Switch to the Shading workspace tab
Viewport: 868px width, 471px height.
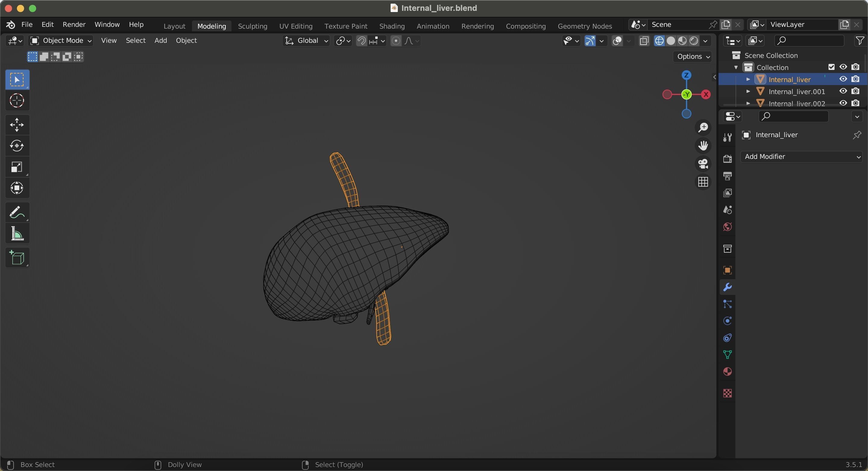pos(392,26)
